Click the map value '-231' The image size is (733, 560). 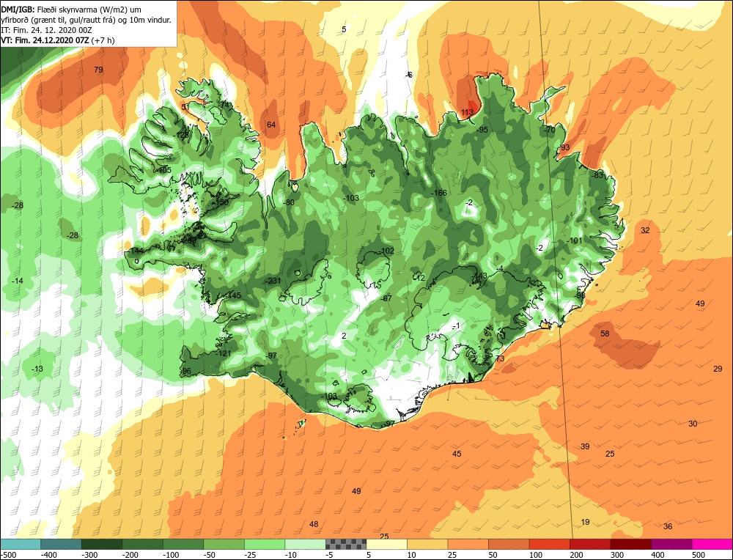[x=273, y=281]
